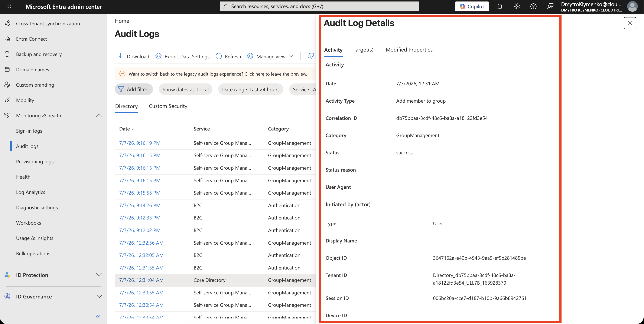Open the Manage view dropdown chevron
The height and width of the screenshot is (324, 644).
click(291, 56)
